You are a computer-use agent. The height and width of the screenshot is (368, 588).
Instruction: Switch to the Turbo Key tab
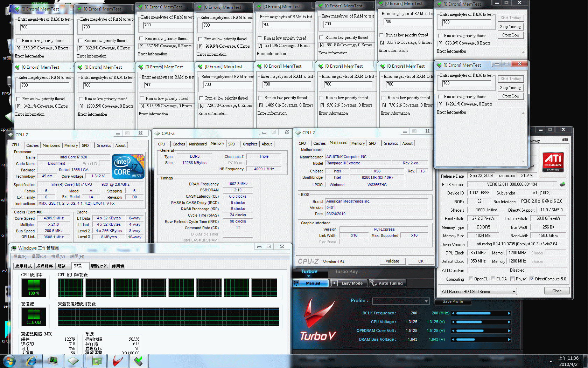(346, 272)
